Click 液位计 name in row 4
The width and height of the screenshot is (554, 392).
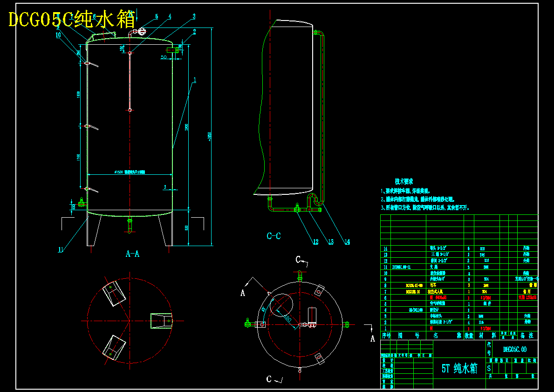click(x=434, y=310)
